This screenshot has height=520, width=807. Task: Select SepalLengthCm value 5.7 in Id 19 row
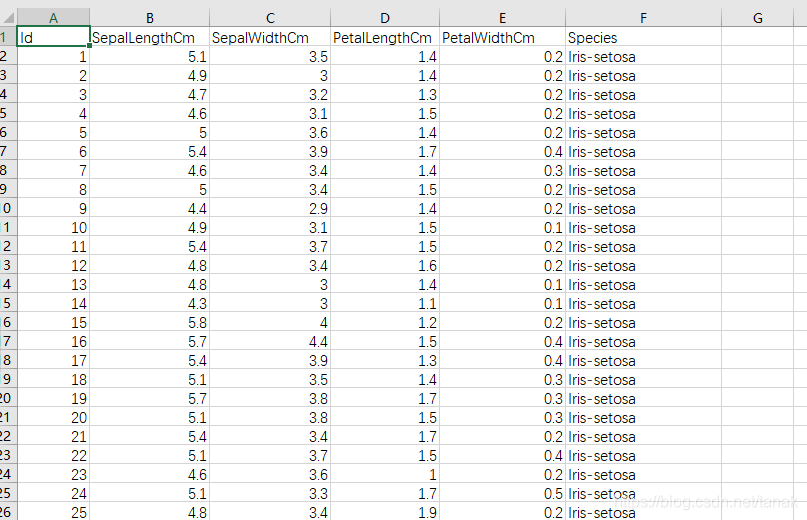click(150, 398)
